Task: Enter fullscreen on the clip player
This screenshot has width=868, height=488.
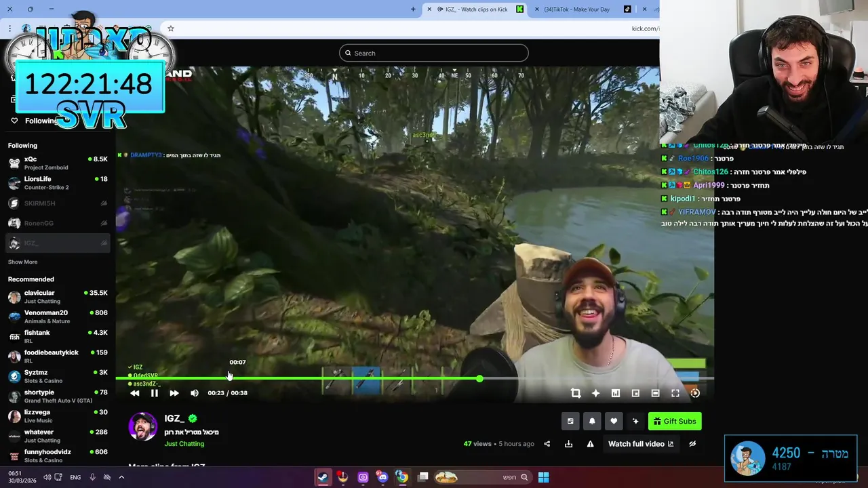Action: pyautogui.click(x=675, y=393)
